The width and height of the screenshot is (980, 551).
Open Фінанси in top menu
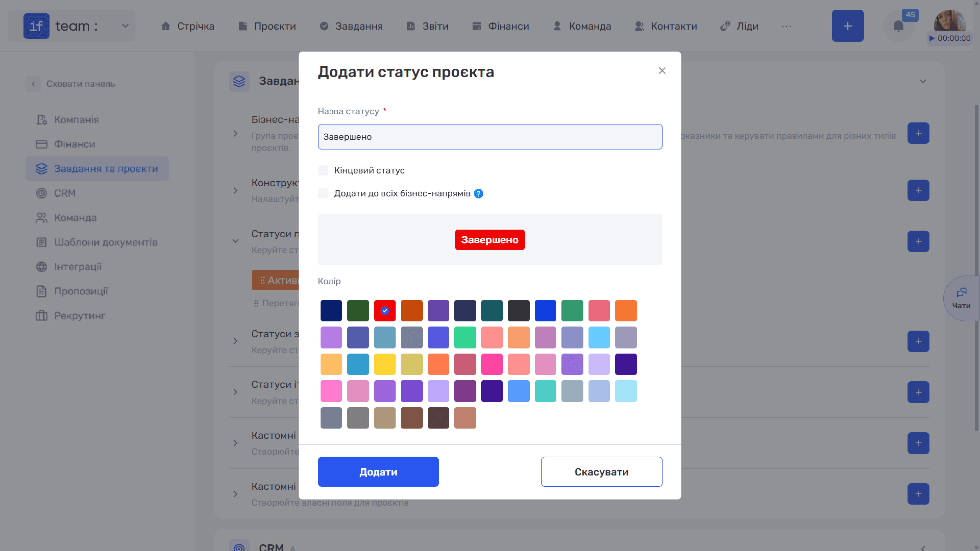[x=500, y=26]
